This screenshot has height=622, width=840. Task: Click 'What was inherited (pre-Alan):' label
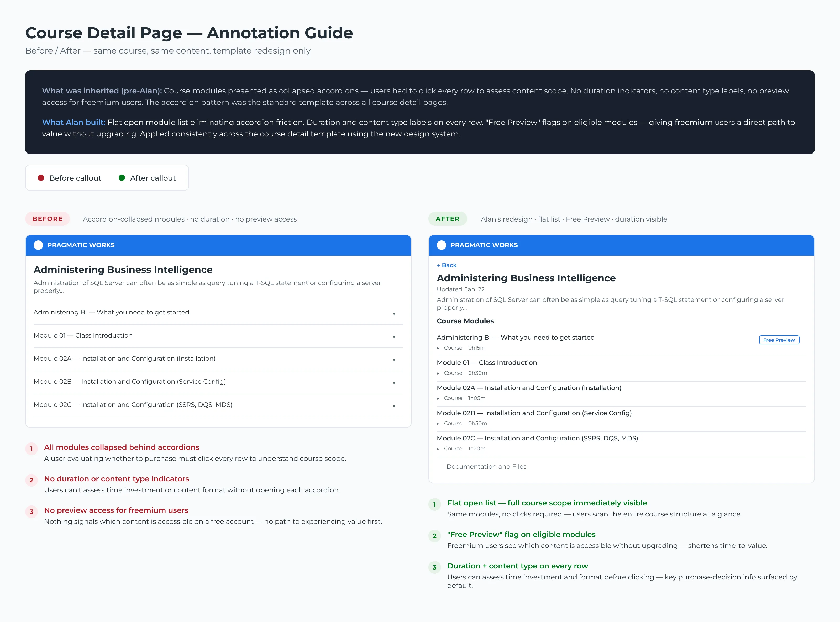(102, 91)
